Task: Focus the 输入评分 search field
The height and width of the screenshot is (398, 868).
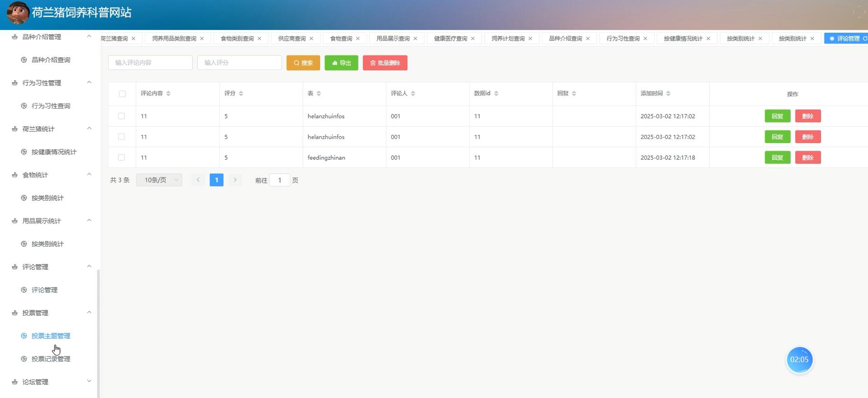Action: [239, 63]
